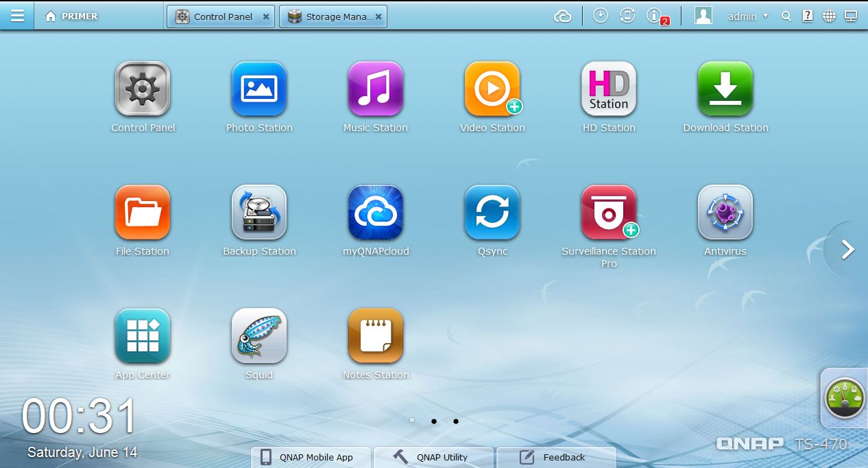Click the Feedback button
This screenshot has width=868, height=468.
tap(556, 457)
